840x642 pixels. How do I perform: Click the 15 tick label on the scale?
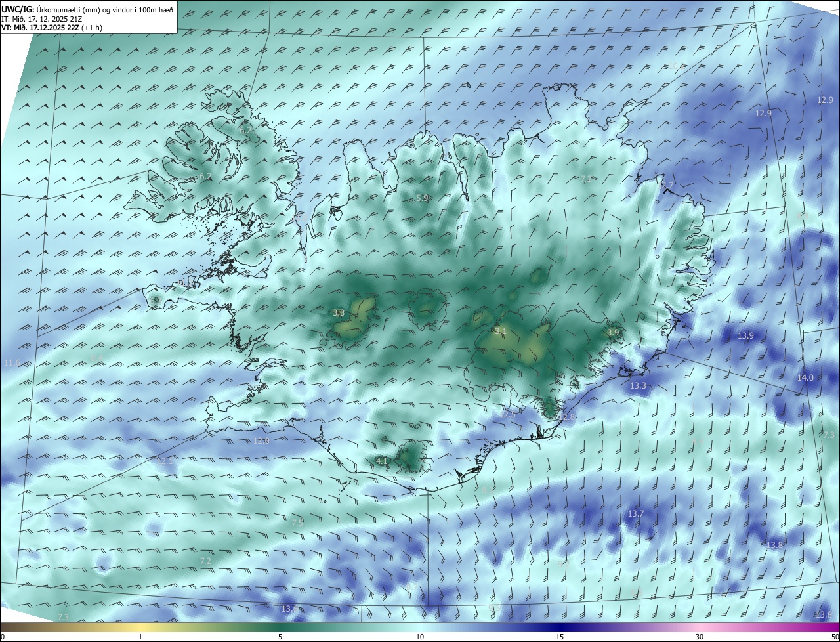tap(560, 637)
